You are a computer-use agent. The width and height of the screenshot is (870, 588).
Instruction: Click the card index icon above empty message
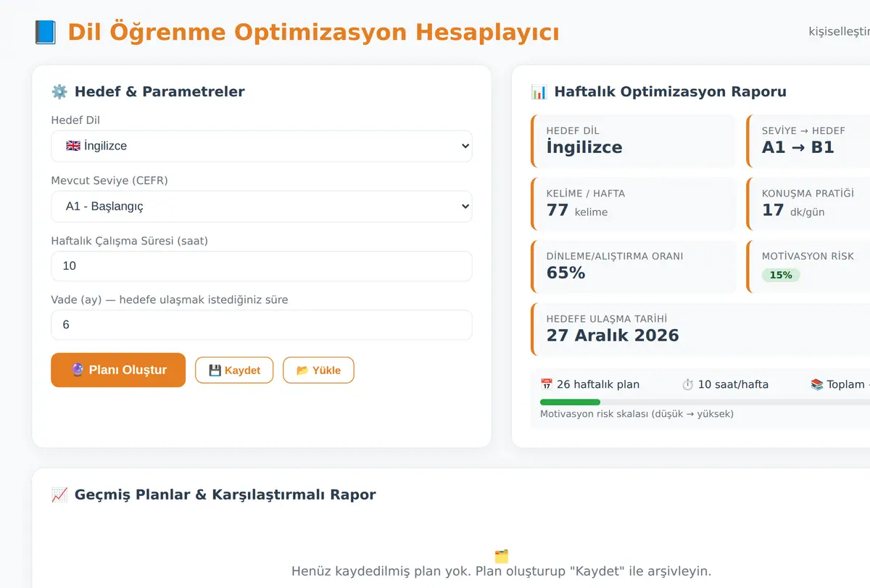[502, 556]
